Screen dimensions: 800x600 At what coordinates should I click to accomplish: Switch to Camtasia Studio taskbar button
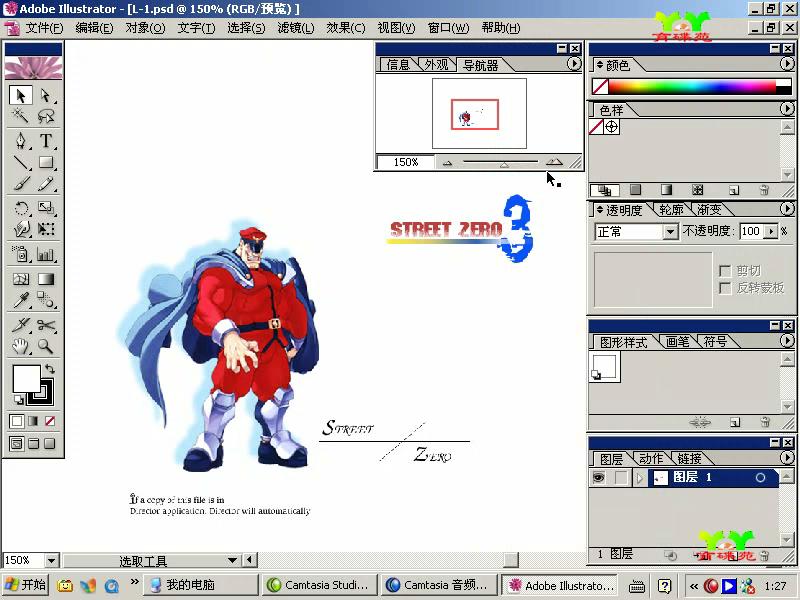[319, 585]
